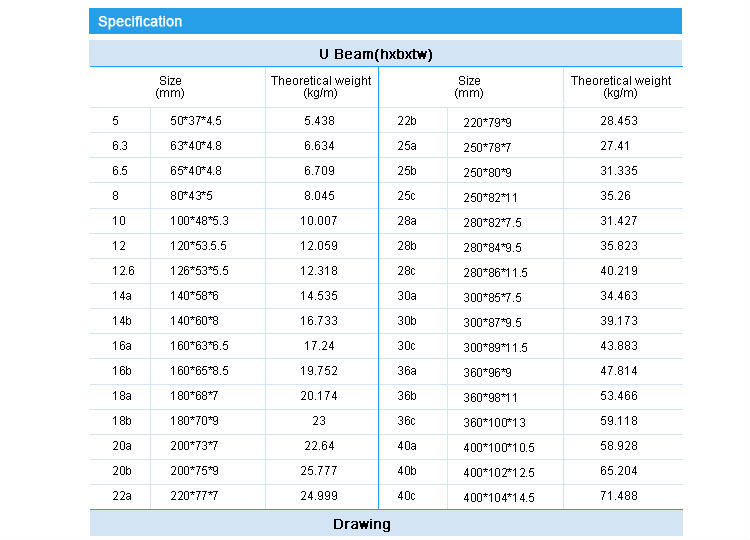Select the 27.41 weight value
This screenshot has width=750, height=540.
[x=615, y=146]
